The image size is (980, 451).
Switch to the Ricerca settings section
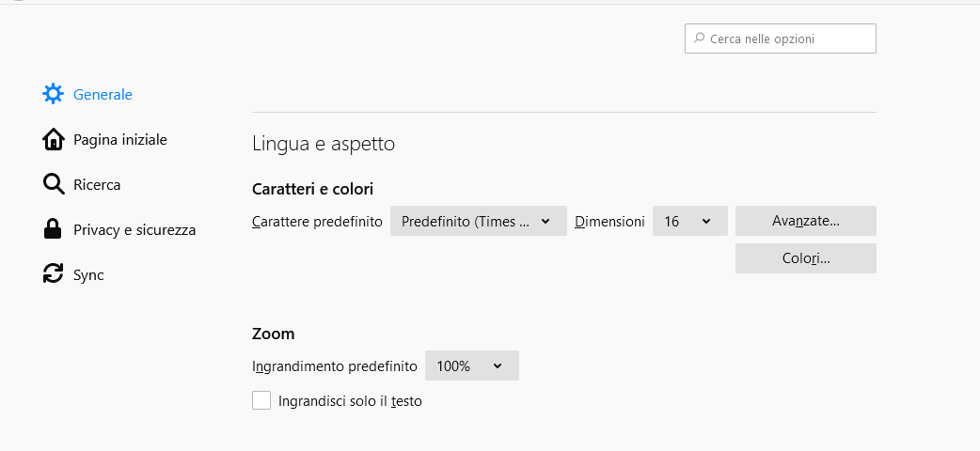tap(97, 184)
